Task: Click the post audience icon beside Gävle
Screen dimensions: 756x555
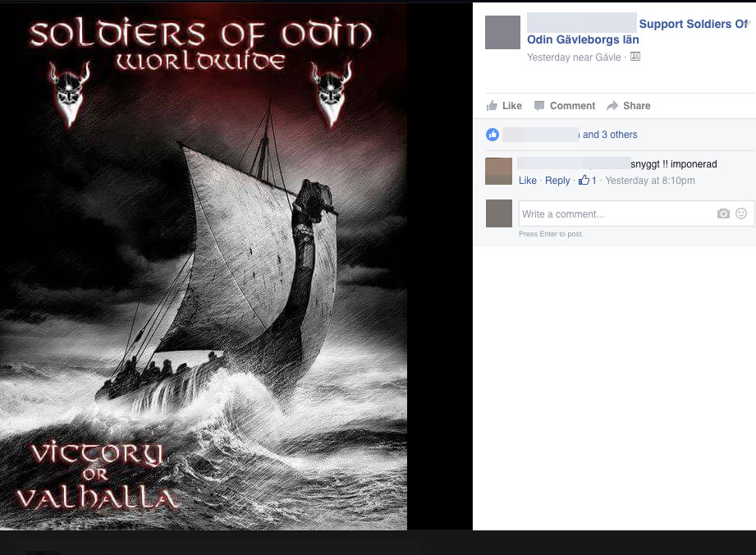Action: [x=635, y=57]
